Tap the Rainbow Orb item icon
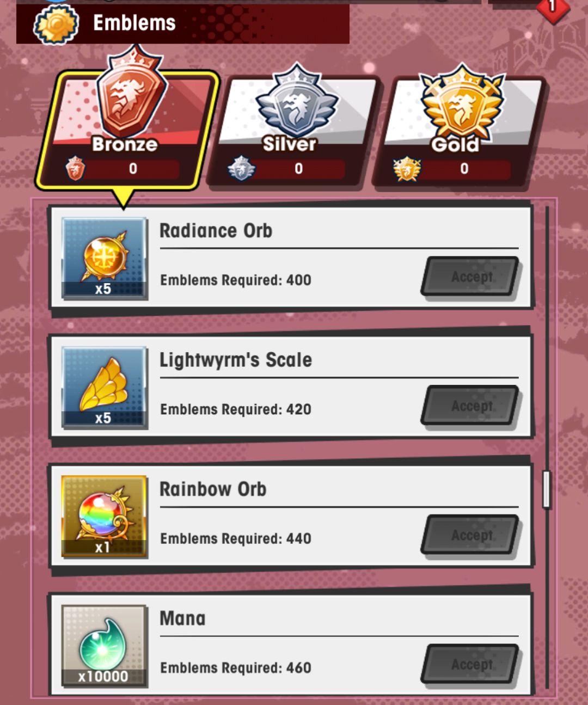 (x=103, y=516)
